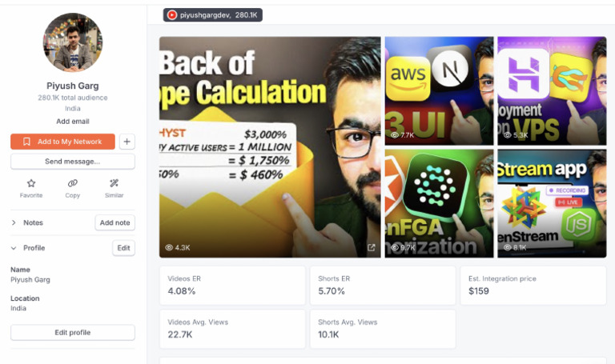This screenshot has height=364, width=615.
Task: Click the bookmark icon on Add to My Network
Action: pos(26,142)
